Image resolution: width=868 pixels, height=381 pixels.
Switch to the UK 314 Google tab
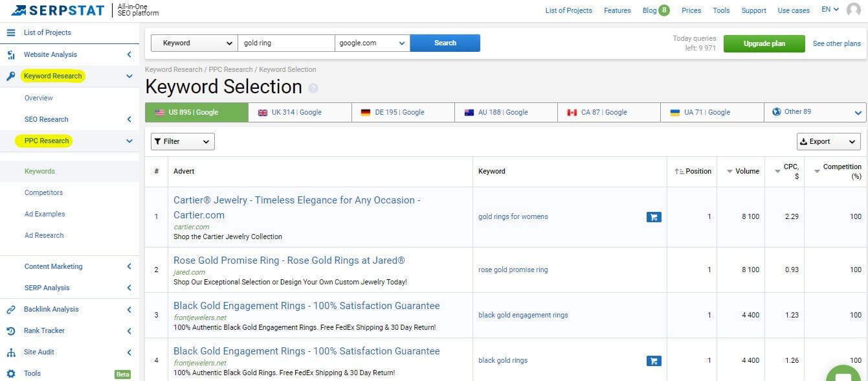click(x=300, y=112)
